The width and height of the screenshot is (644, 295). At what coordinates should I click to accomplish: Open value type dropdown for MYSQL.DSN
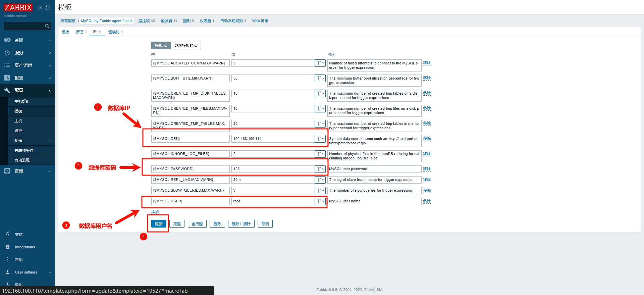click(320, 139)
